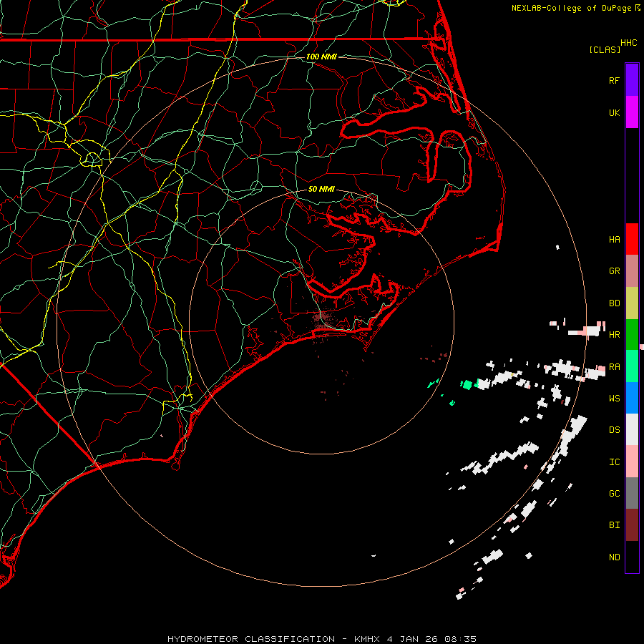Click the HHC product code label
Screen dimensions: 644x644
tap(629, 43)
